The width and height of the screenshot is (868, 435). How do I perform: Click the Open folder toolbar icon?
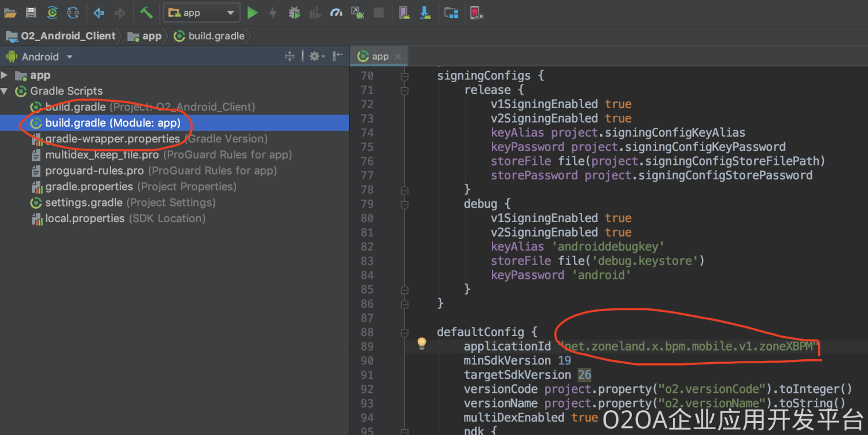[10, 13]
